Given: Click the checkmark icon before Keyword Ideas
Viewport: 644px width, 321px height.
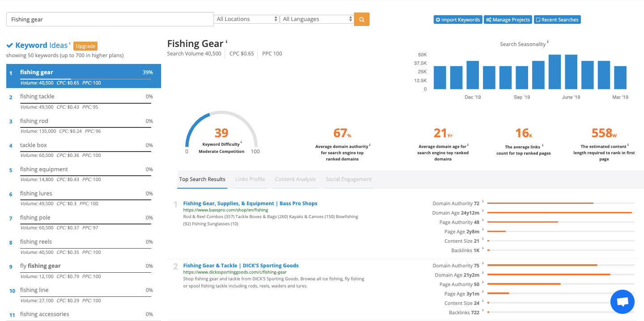Looking at the screenshot, I should tap(9, 46).
